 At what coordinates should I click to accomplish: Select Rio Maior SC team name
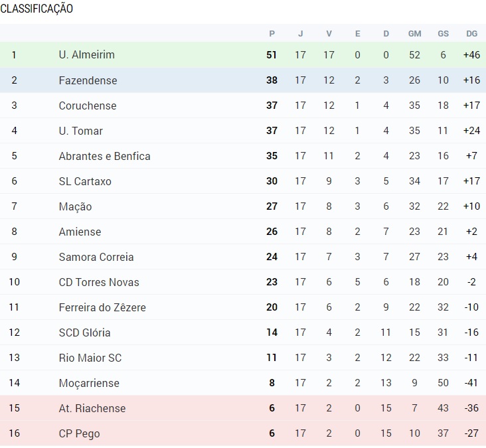[90, 358]
